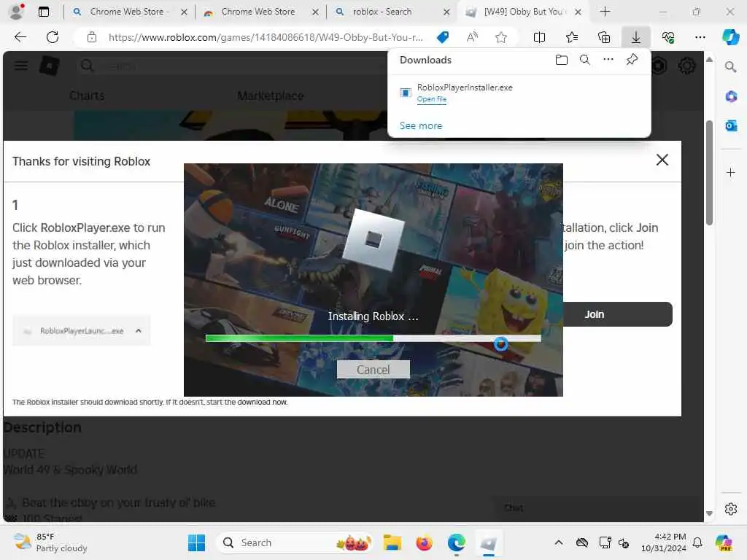Open Microsoft 365 sidebar icon
The width and height of the screenshot is (747, 560).
(731, 97)
